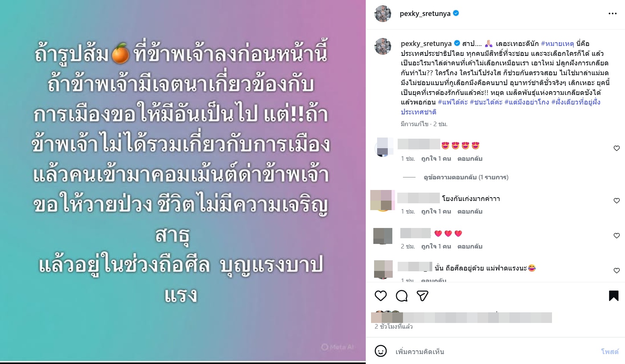Image resolution: width=625 pixels, height=364 pixels.
Task: Expand ดูข้อความตอบกลับ (1 รายการ) replies
Action: pyautogui.click(x=466, y=177)
